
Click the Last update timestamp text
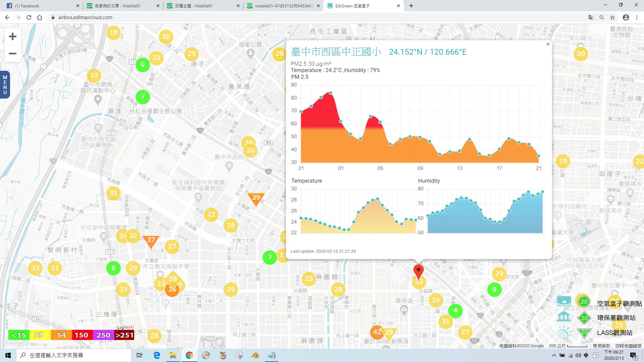coord(323,251)
